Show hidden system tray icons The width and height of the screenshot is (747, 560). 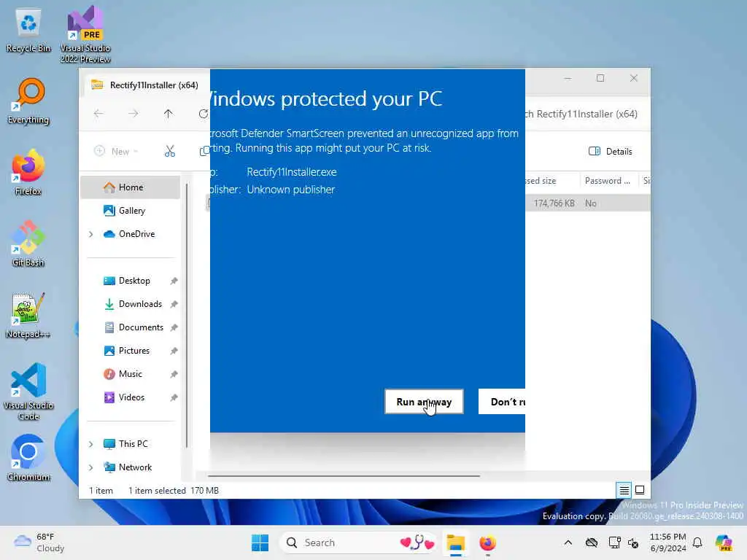pos(568,542)
